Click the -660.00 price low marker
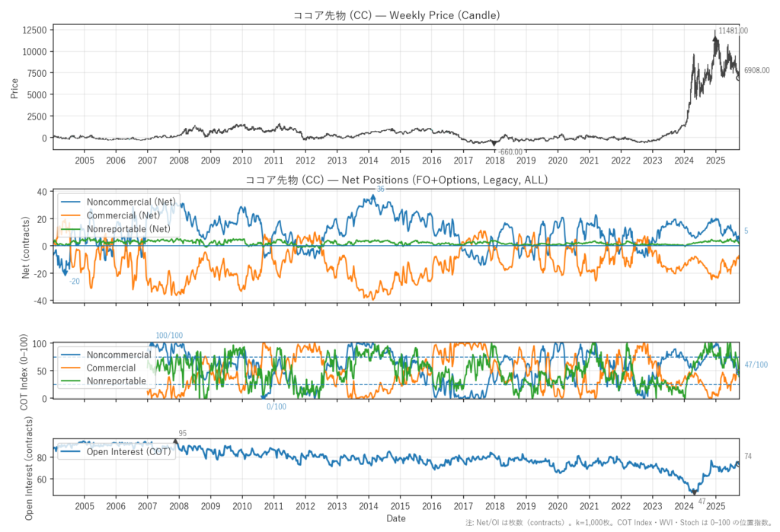The height and width of the screenshot is (532, 780). [x=509, y=152]
